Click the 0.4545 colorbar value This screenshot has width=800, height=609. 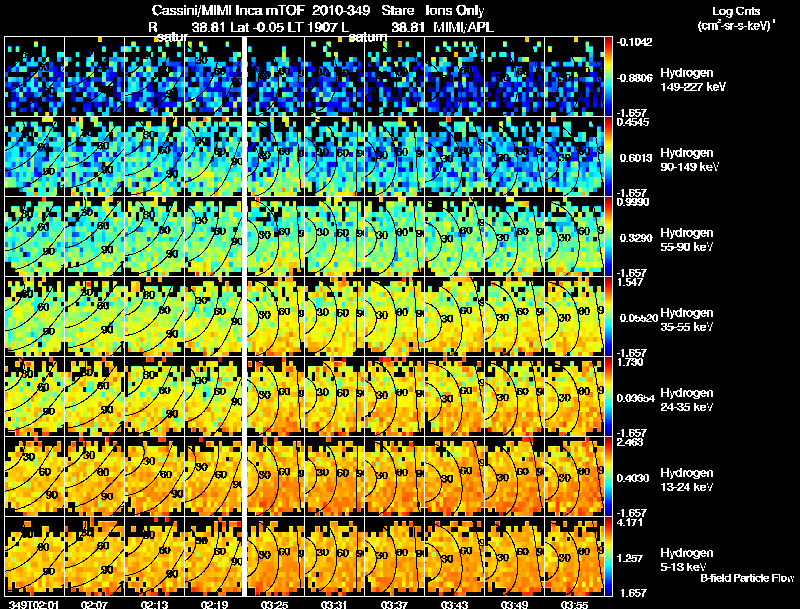(633, 122)
